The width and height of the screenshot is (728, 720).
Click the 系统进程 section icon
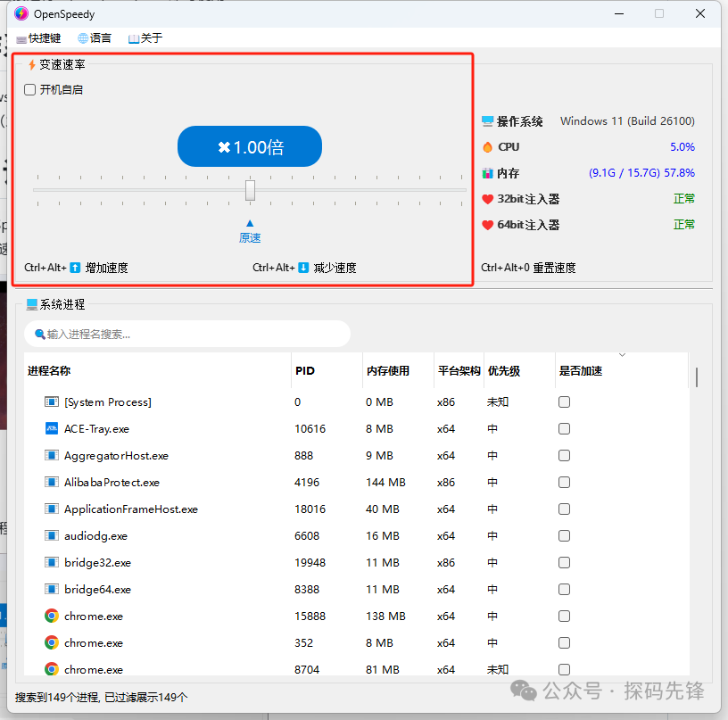pyautogui.click(x=31, y=304)
